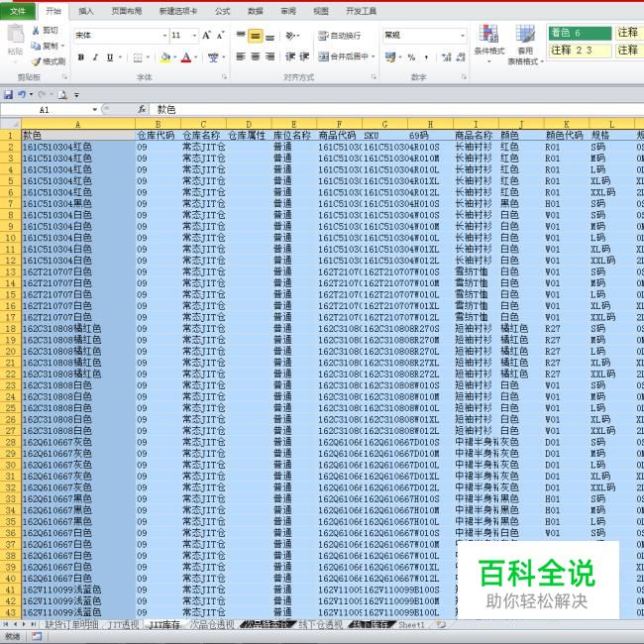This screenshot has width=644, height=644.
Task: Click the borders icon
Action: coord(138,57)
